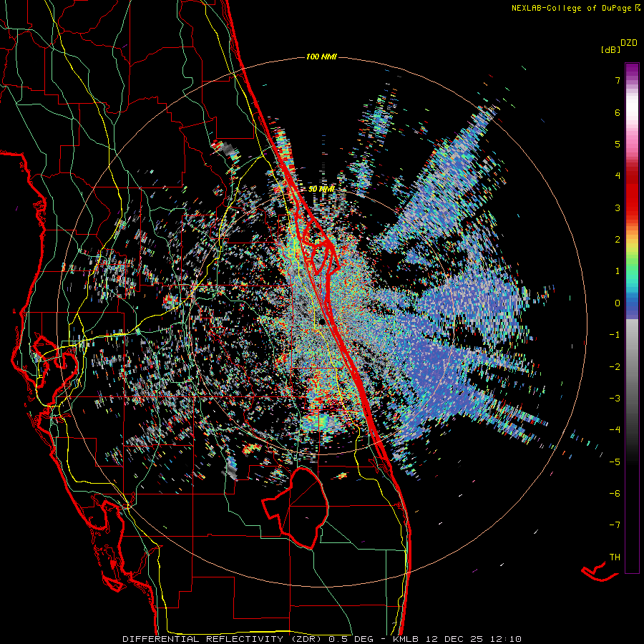
Task: Click the 100 NMI range ring label
Action: 321,57
